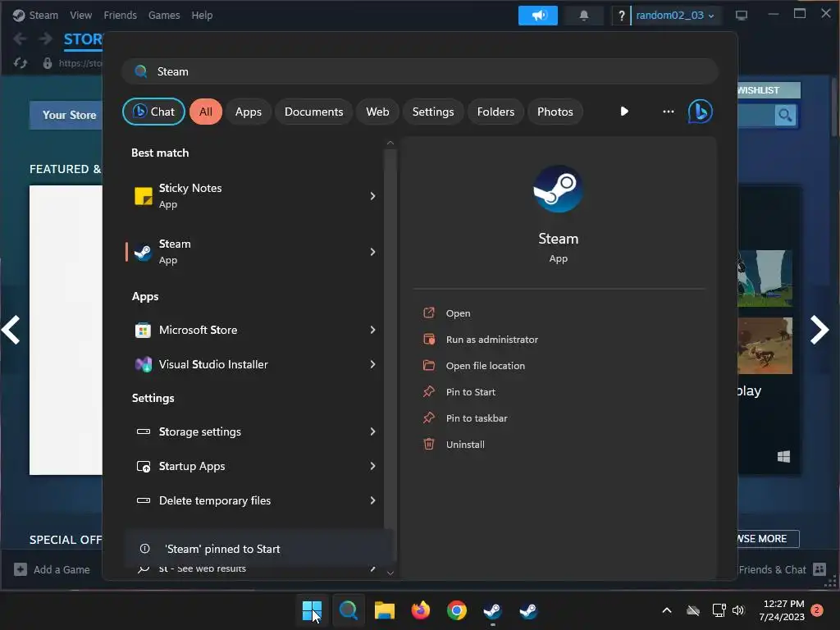Viewport: 840px width, 630px height.
Task: Click the Steam back navigation arrow
Action: pyautogui.click(x=20, y=39)
